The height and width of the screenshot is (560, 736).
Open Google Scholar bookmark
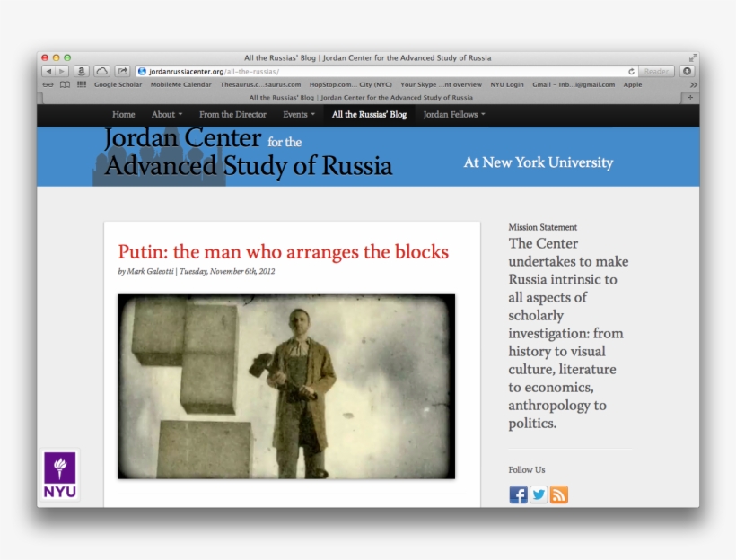click(118, 85)
